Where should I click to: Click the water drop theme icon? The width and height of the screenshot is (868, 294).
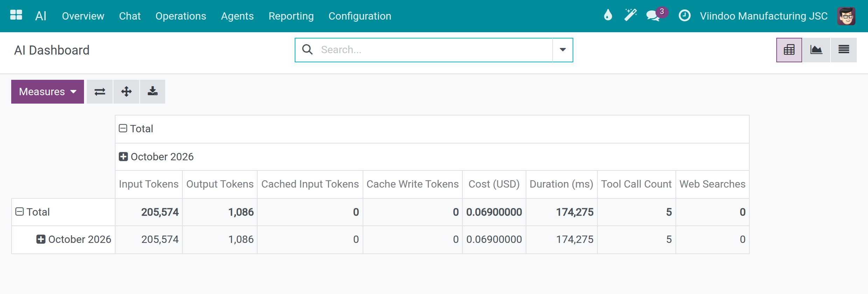tap(608, 15)
